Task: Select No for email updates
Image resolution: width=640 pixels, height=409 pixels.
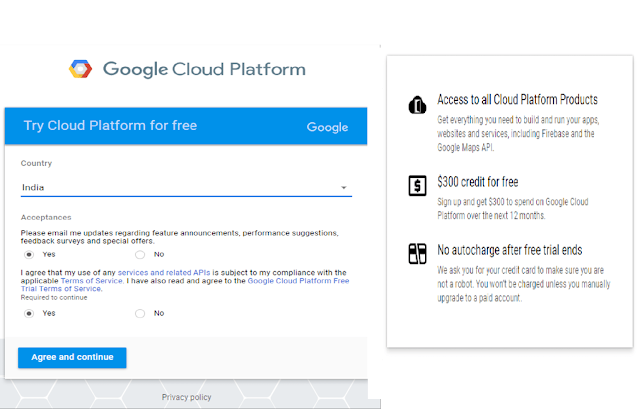Action: coord(140,254)
